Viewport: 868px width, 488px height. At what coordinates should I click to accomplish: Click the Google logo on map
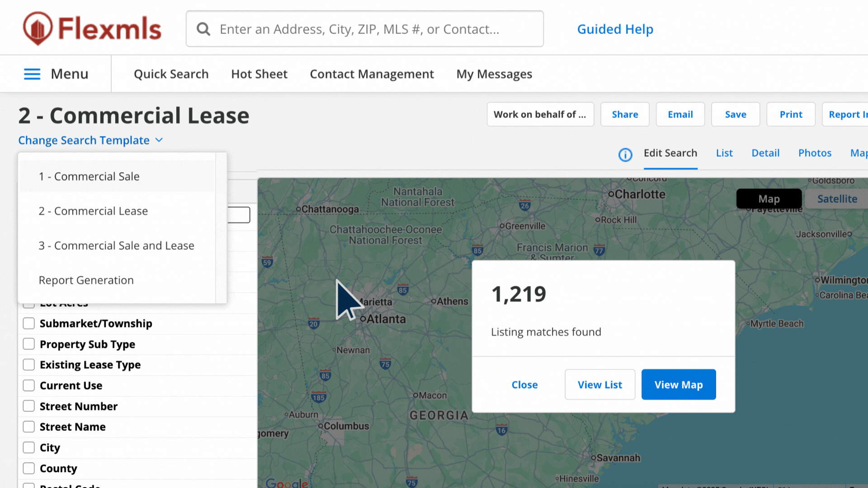[x=287, y=483]
